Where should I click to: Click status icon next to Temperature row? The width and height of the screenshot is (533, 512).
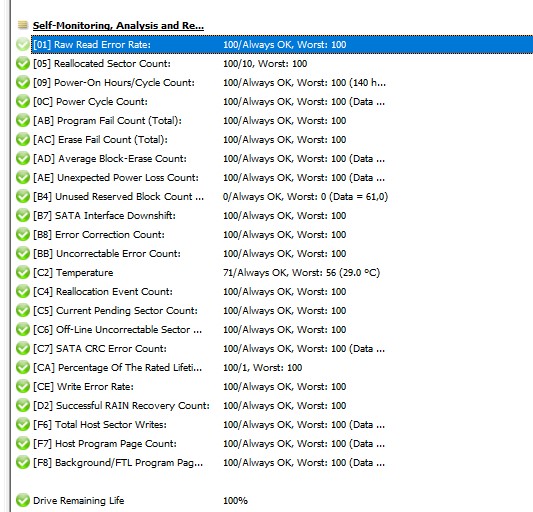(x=23, y=273)
